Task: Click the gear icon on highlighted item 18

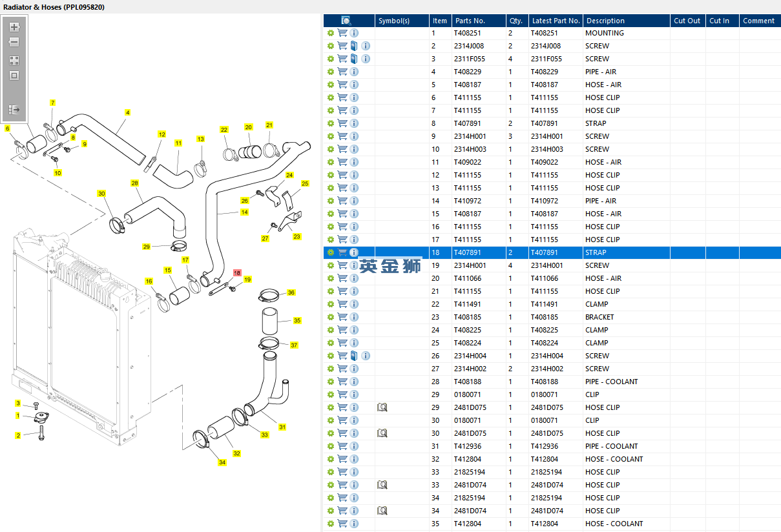Action: (331, 252)
